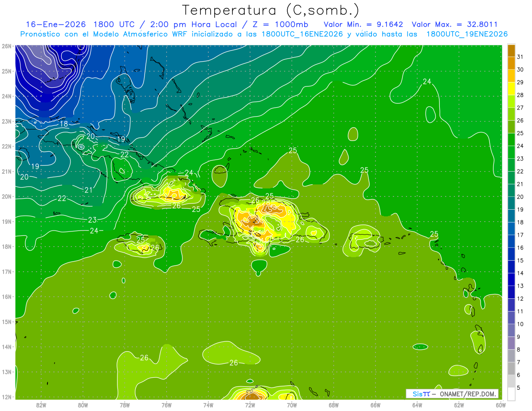Click the "78W" longitude axis label
This screenshot has height=411, width=532.
[x=125, y=405]
